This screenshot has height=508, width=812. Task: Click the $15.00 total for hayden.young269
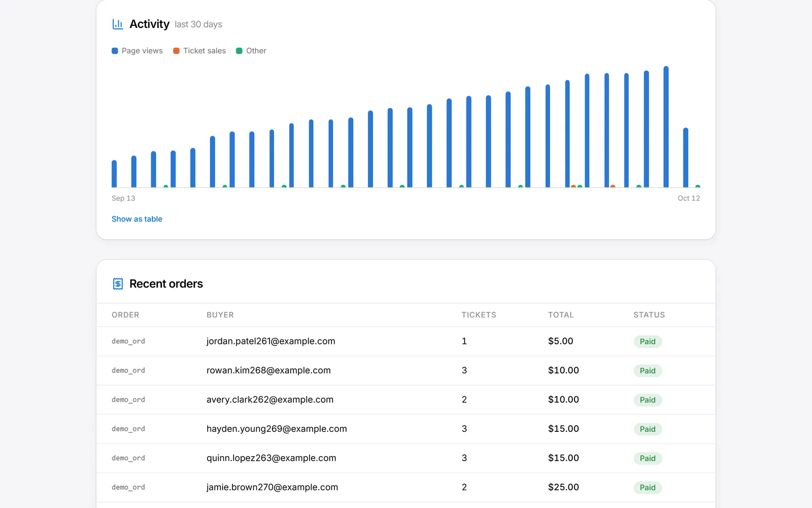click(x=563, y=429)
